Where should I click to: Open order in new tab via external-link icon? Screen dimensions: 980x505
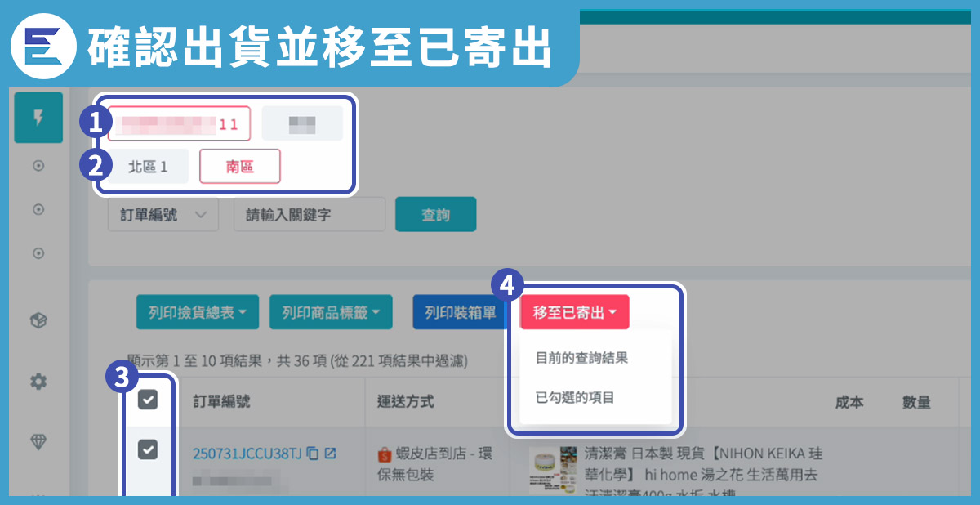pos(331,454)
